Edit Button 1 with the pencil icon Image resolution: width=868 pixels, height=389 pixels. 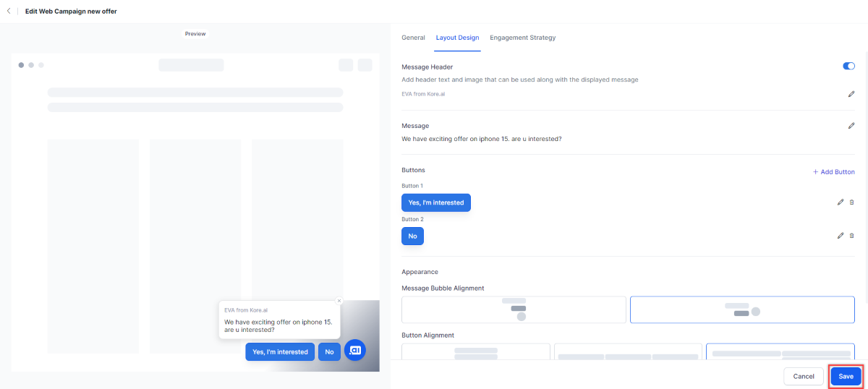pos(840,202)
